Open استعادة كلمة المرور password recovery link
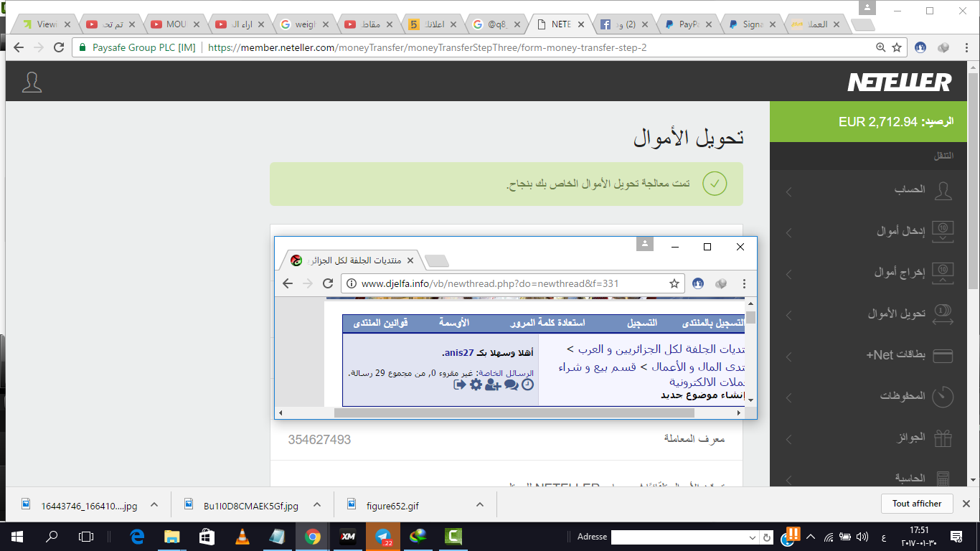The height and width of the screenshot is (551, 980). 547,324
